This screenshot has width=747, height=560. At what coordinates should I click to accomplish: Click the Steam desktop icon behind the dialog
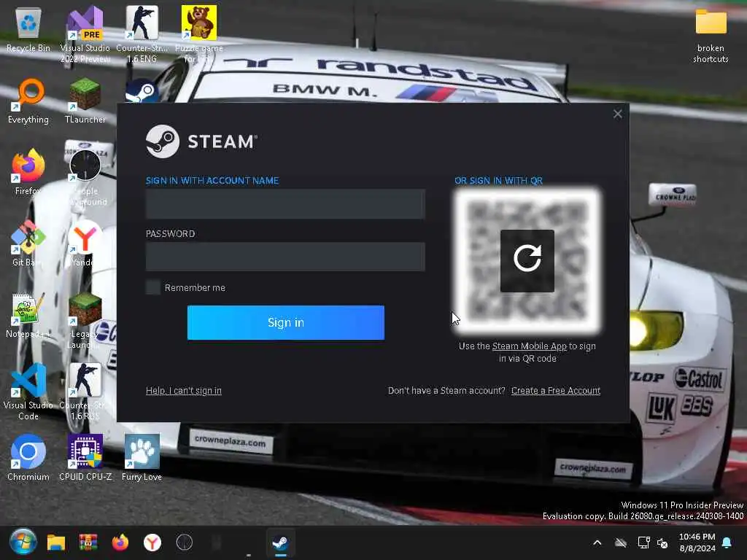pos(142,91)
